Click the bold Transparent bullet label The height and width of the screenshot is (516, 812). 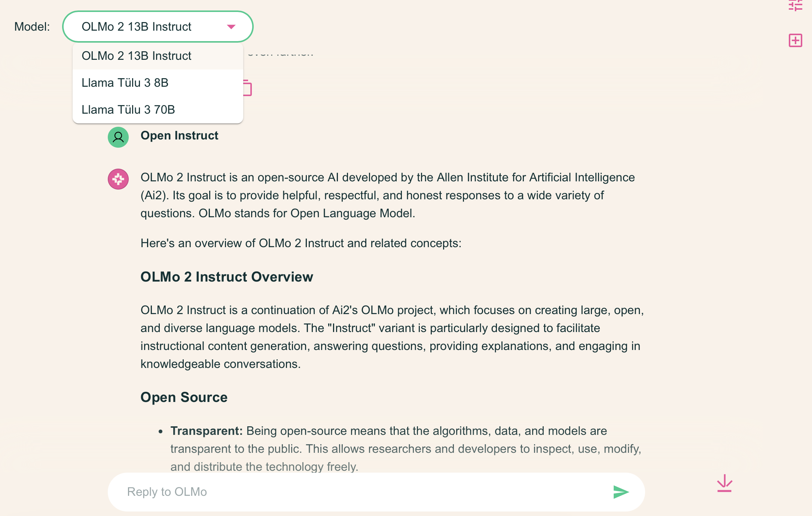click(207, 431)
